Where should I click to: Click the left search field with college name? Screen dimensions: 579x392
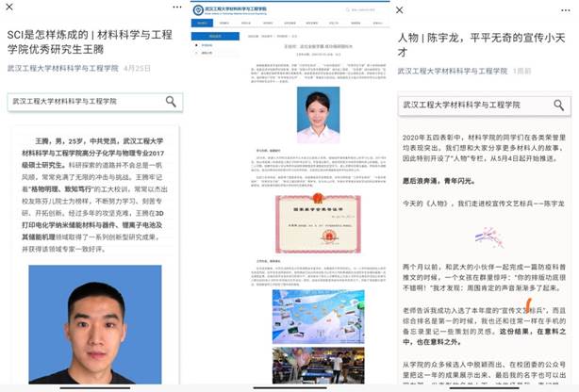coord(85,101)
